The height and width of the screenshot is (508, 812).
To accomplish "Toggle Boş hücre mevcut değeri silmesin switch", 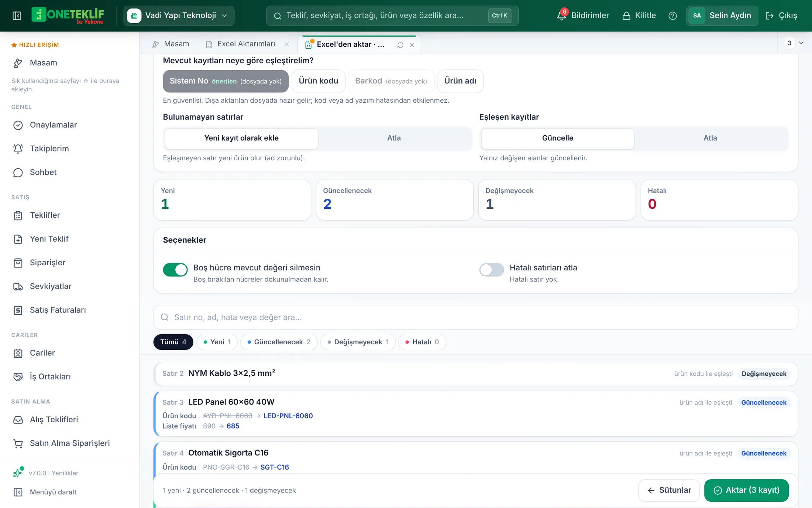I will tap(175, 270).
